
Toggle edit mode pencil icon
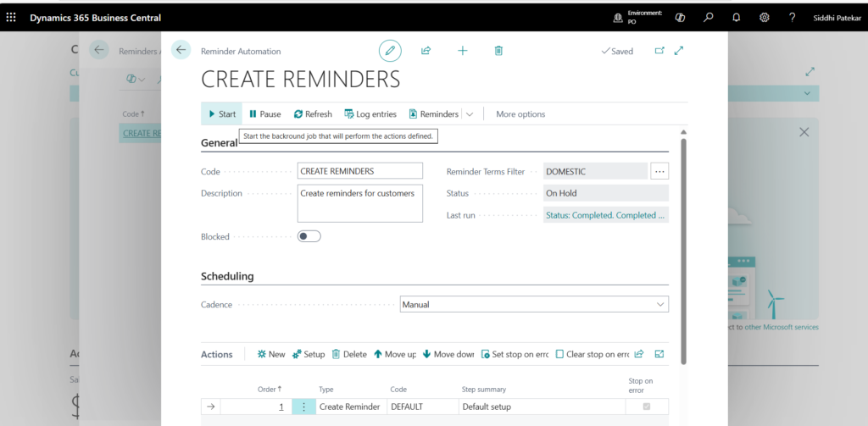[x=390, y=51]
